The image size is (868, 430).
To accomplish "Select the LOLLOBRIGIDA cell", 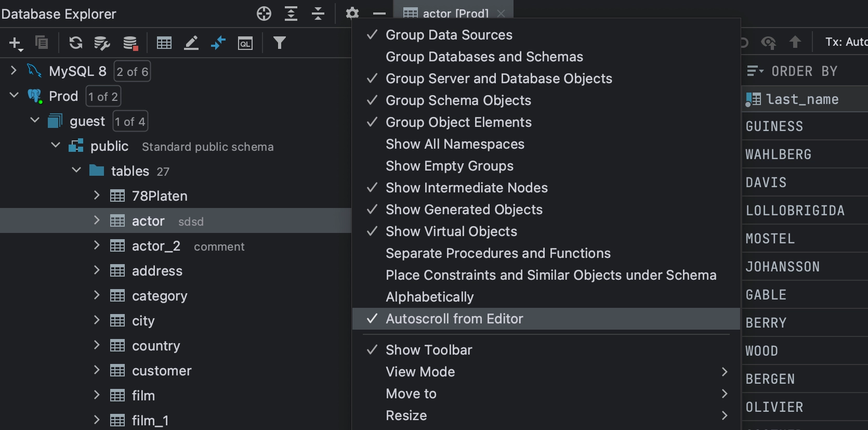I will (805, 211).
